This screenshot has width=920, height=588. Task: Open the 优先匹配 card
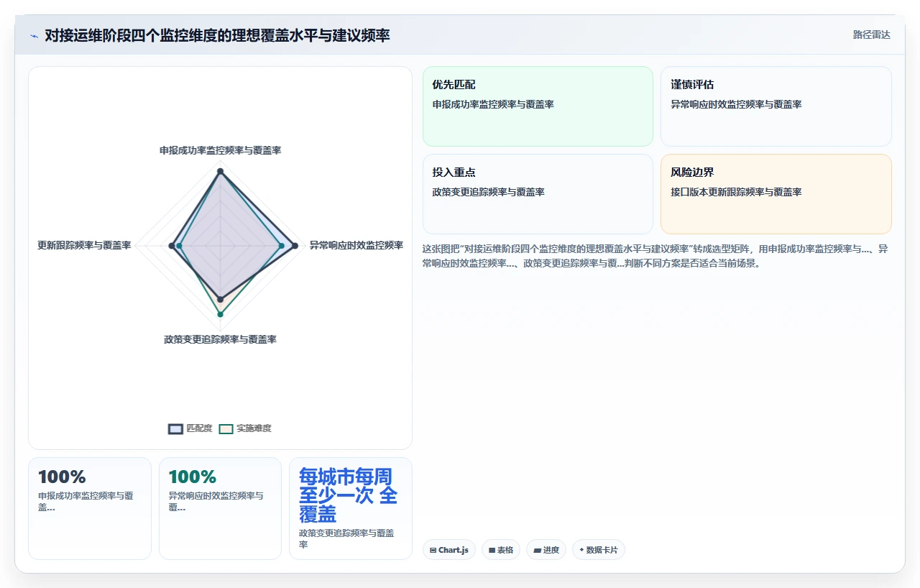[x=538, y=106]
